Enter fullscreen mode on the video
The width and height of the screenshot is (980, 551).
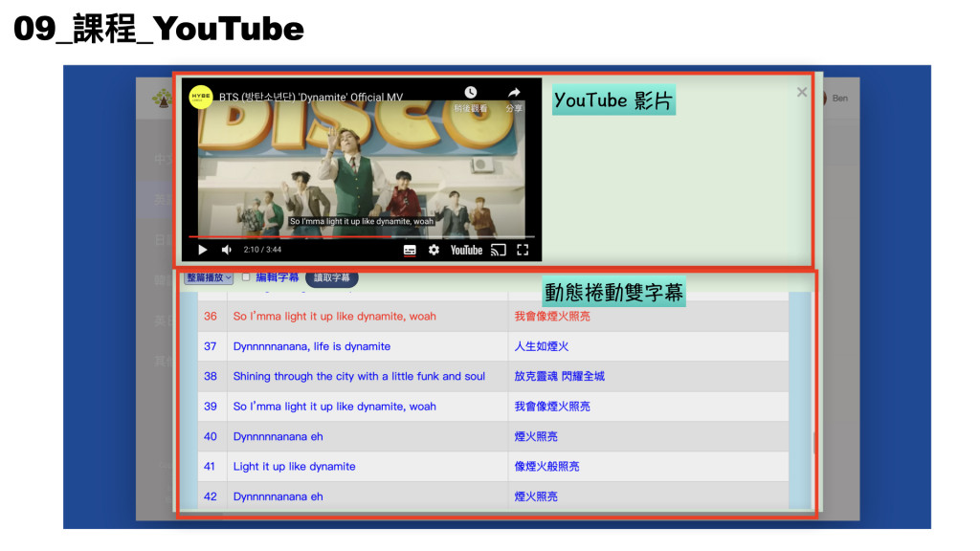(x=523, y=250)
